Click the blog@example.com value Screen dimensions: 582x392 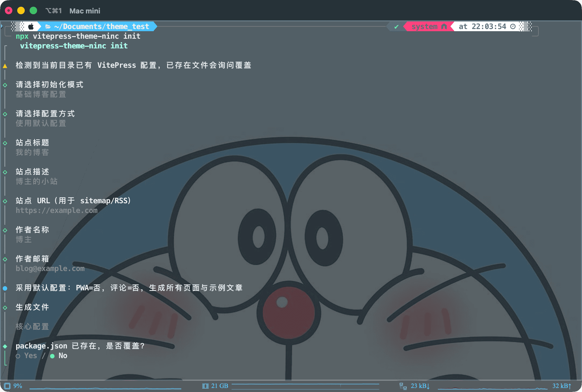[x=50, y=268]
